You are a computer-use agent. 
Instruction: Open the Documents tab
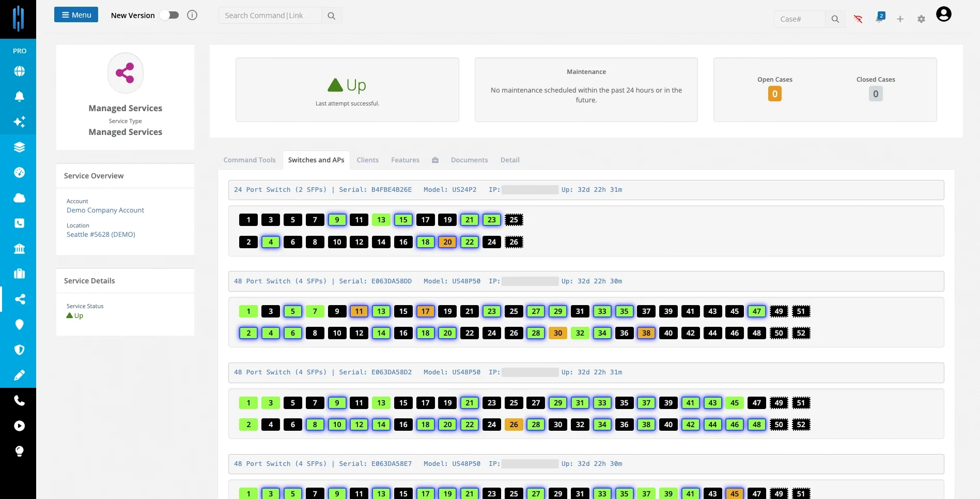point(469,160)
